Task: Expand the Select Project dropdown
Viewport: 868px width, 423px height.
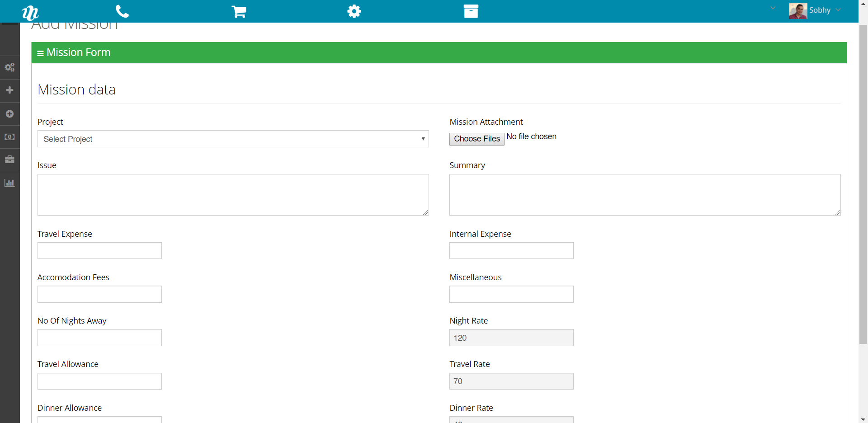Action: [233, 139]
